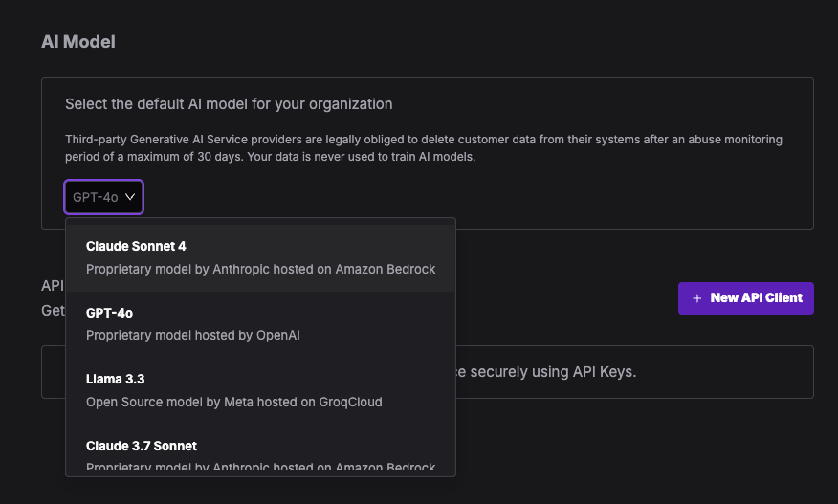Open the GPT-4o model dropdown
This screenshot has width=838, height=504.
pos(103,197)
